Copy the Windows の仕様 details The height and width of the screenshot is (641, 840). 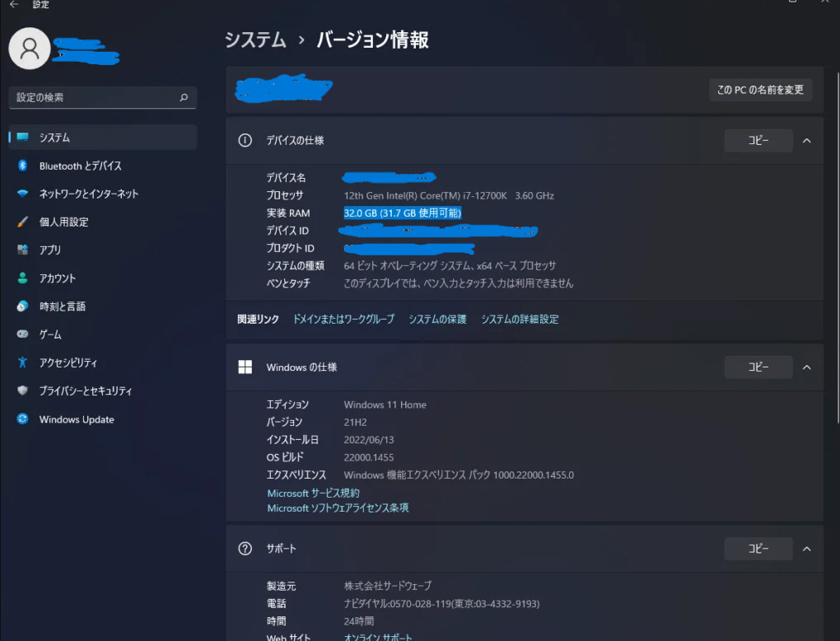(x=758, y=367)
